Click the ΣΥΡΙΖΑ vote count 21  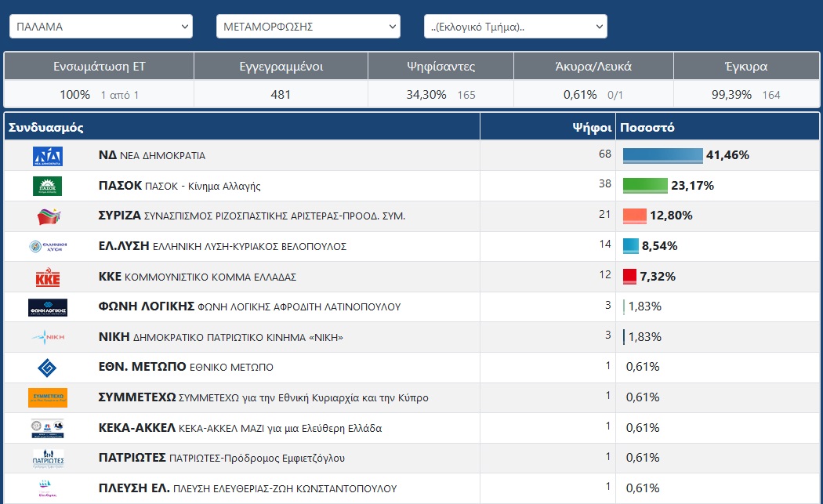[604, 214]
